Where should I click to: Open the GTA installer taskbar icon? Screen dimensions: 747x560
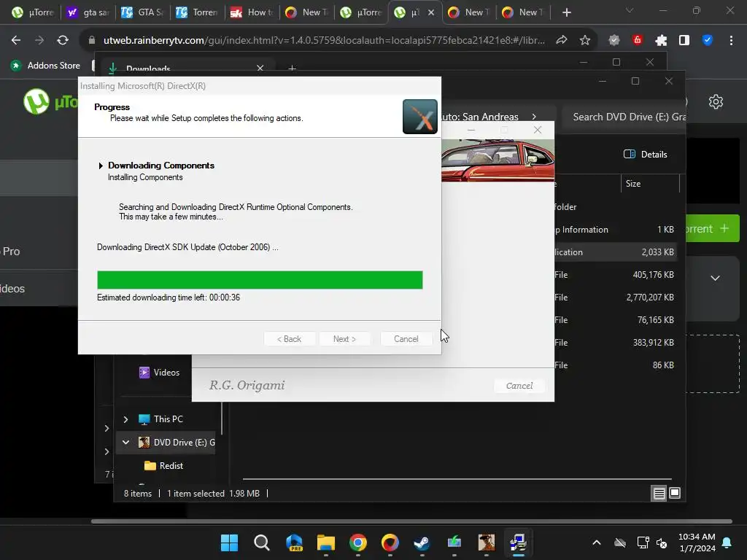pos(487,542)
